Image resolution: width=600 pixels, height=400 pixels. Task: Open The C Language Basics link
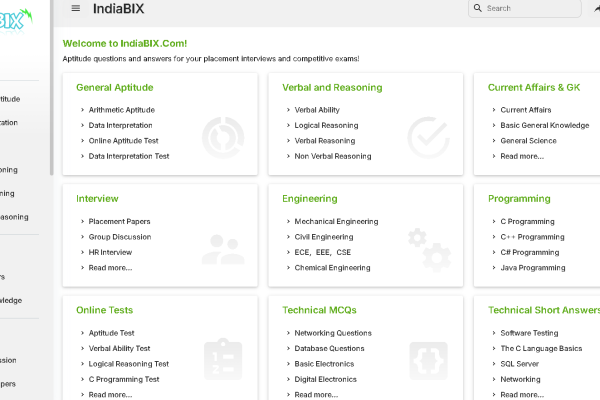[x=541, y=348]
